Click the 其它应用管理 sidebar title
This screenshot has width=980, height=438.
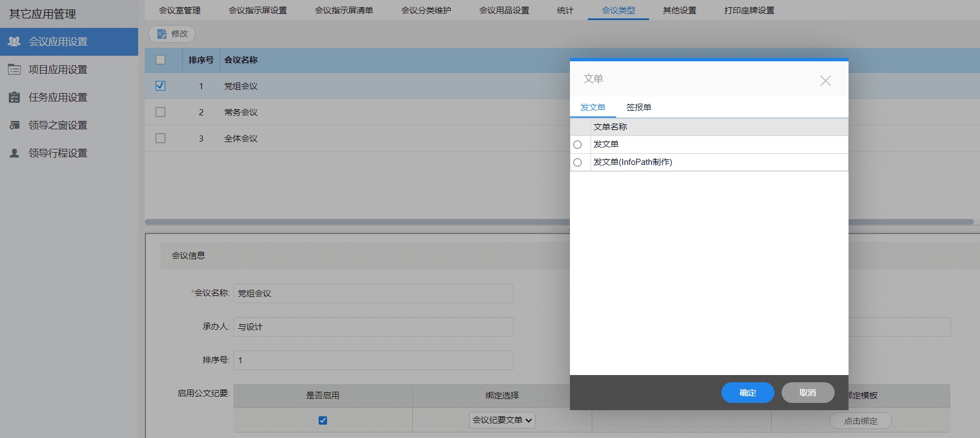(42, 14)
